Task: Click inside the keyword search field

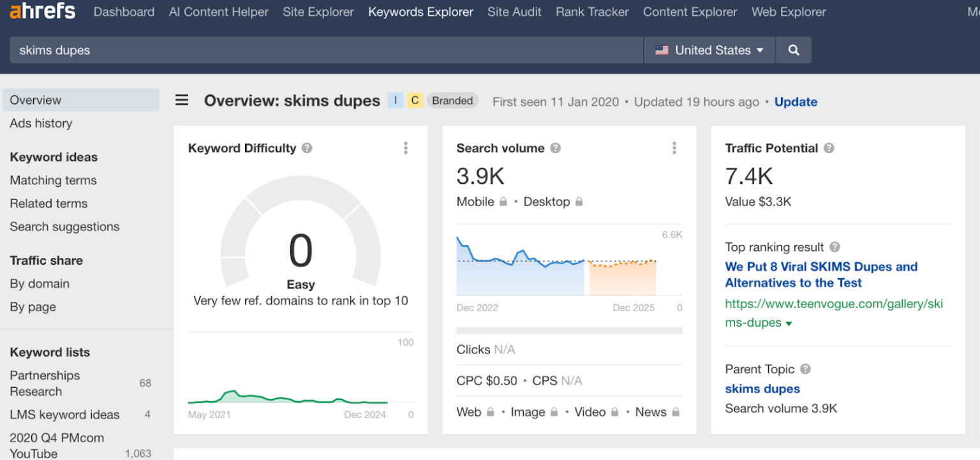Action: click(x=255, y=50)
